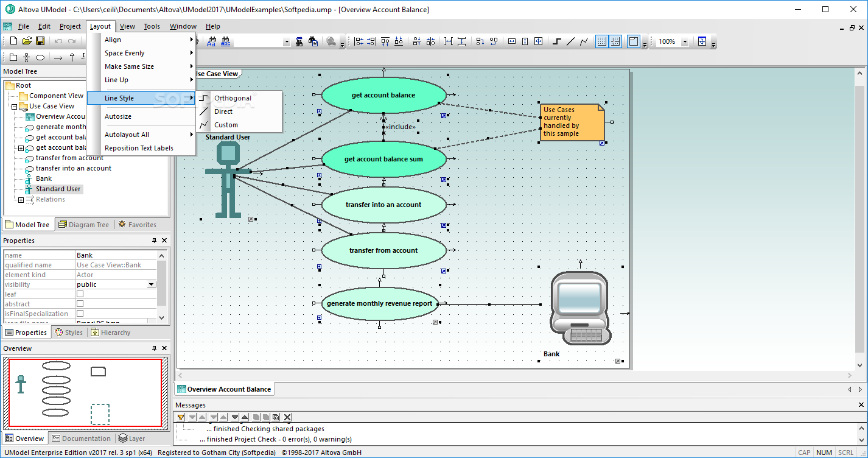Check the isFinalSpecialization checkbox
The height and width of the screenshot is (458, 868).
[80, 314]
